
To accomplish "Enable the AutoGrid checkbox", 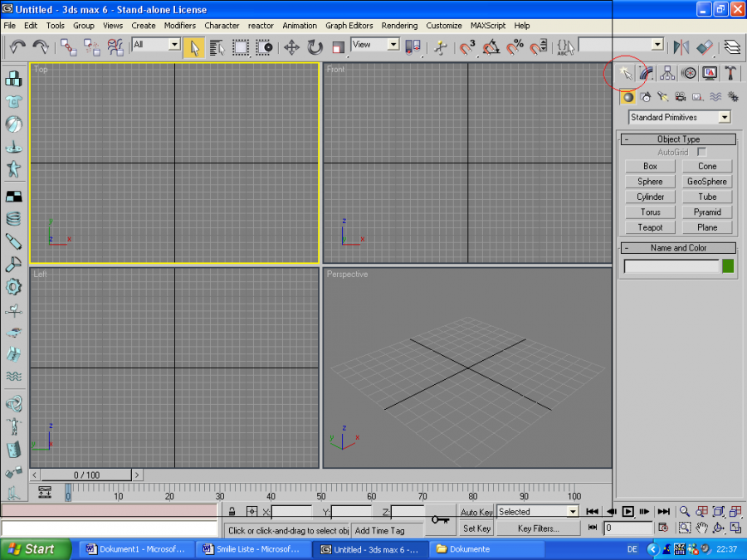I will tap(702, 153).
